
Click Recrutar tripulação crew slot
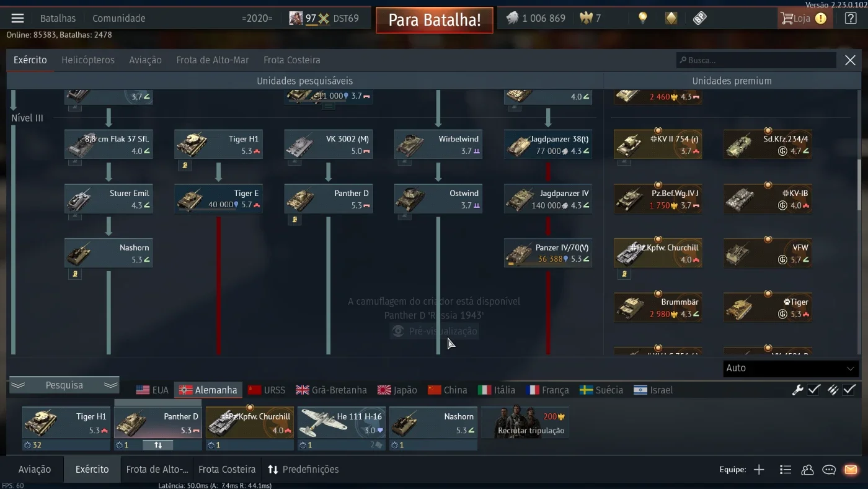pyautogui.click(x=526, y=423)
